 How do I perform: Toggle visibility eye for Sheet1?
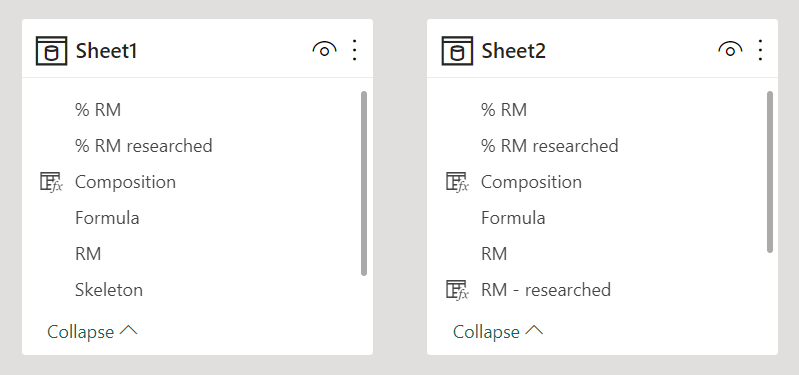click(325, 50)
